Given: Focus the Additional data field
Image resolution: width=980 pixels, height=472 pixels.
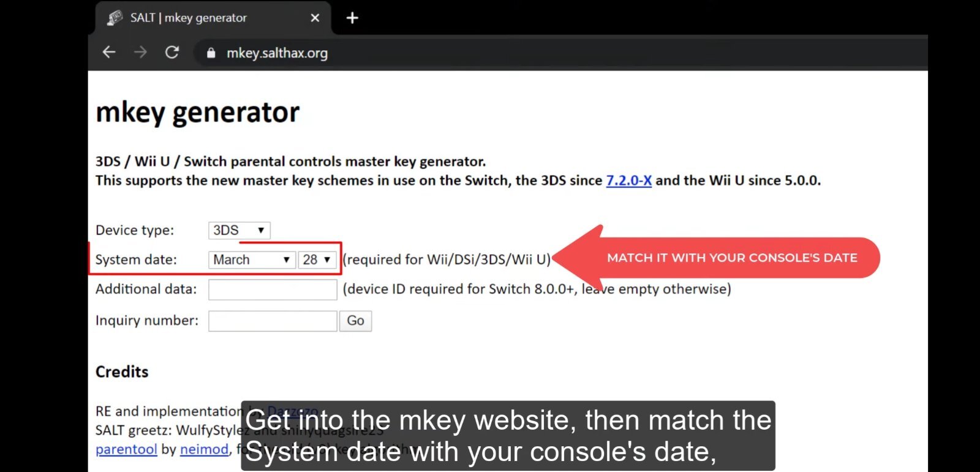Looking at the screenshot, I should [273, 290].
